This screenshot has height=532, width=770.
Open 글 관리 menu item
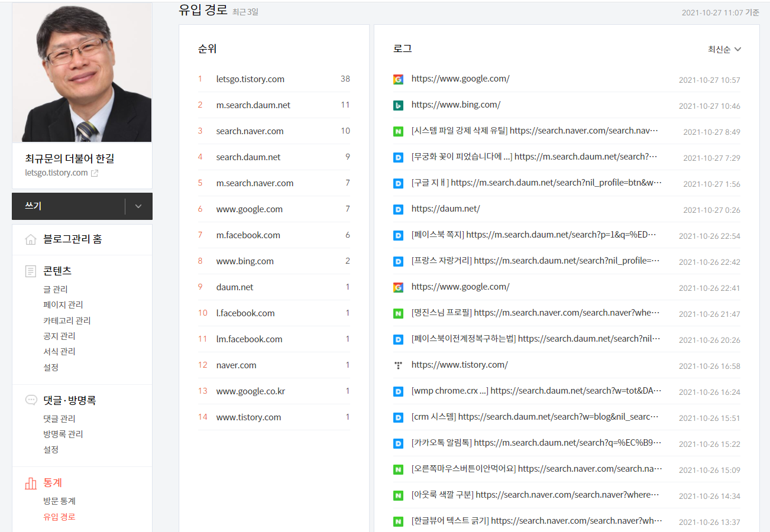click(x=56, y=289)
